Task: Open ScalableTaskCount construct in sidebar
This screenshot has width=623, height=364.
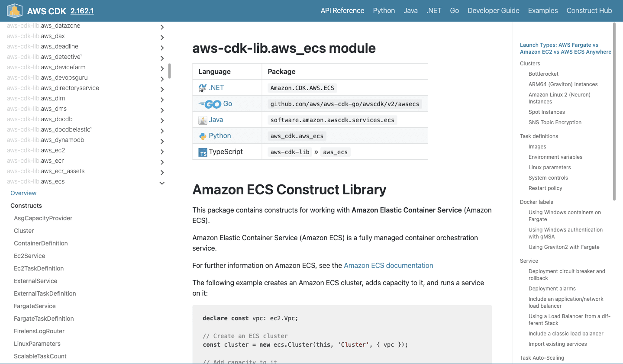Action: click(x=40, y=357)
